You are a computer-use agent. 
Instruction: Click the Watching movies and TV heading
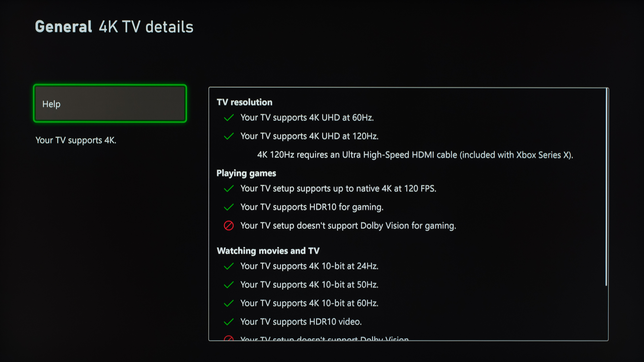pyautogui.click(x=268, y=251)
